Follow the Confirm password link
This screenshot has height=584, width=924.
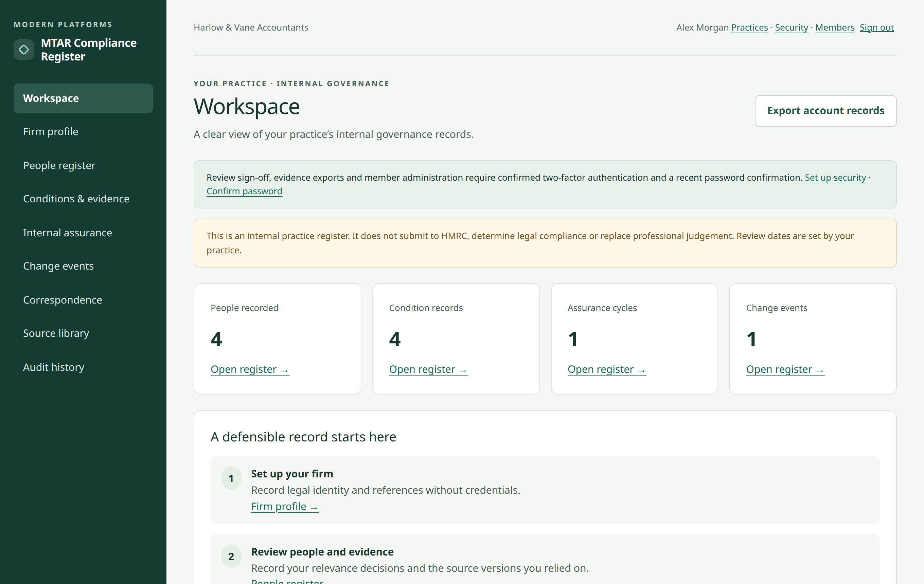click(245, 191)
